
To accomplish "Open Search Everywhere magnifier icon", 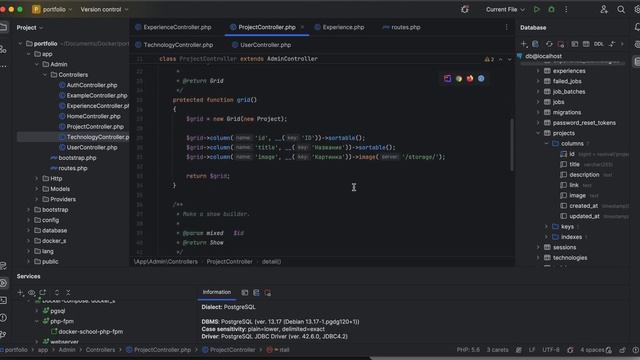I will 621,9.
